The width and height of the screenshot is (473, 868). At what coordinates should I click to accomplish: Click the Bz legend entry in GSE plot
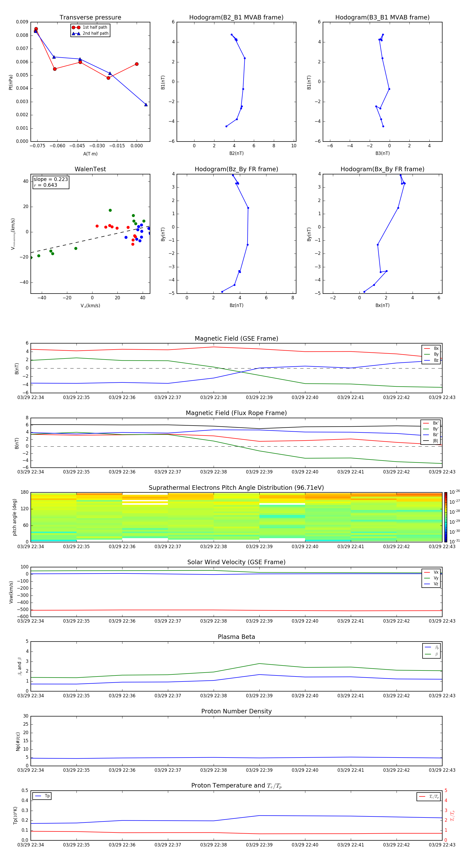click(431, 360)
